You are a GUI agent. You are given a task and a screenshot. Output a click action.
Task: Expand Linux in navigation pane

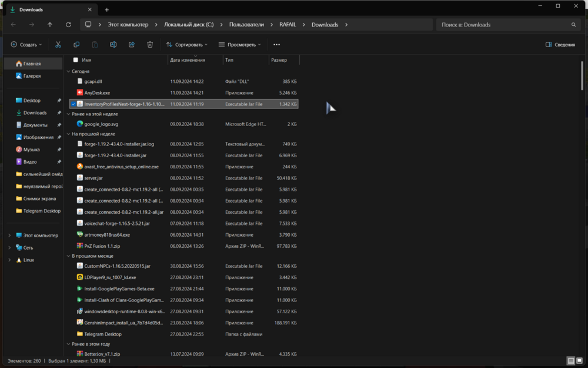[9, 260]
